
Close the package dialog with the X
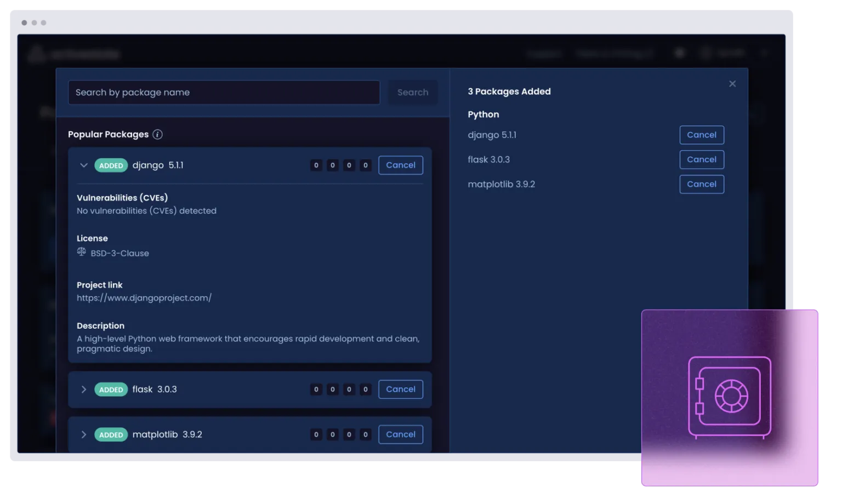[732, 84]
